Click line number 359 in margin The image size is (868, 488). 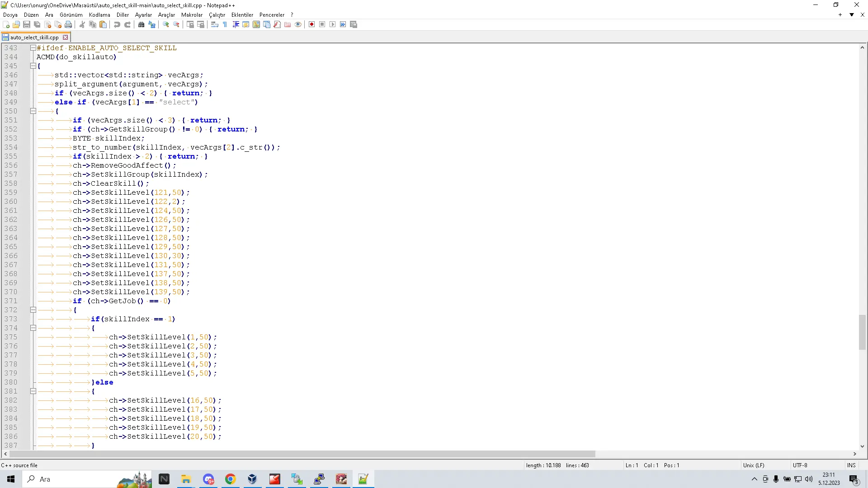tap(11, 192)
